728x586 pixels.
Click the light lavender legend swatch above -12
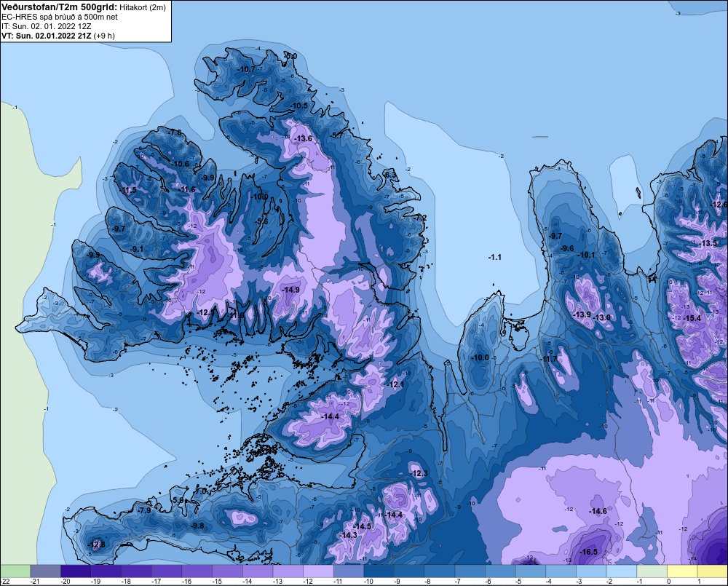(319, 571)
